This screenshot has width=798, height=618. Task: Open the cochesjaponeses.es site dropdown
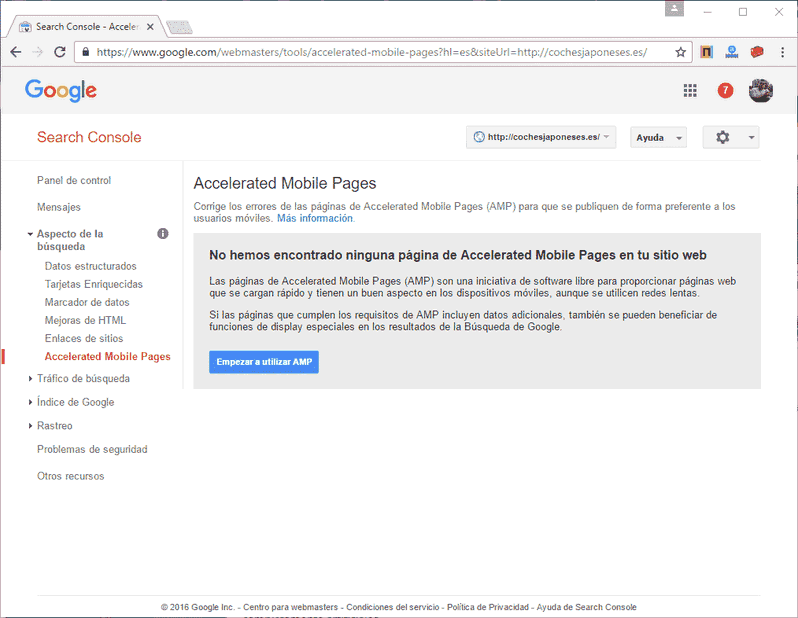tap(541, 137)
